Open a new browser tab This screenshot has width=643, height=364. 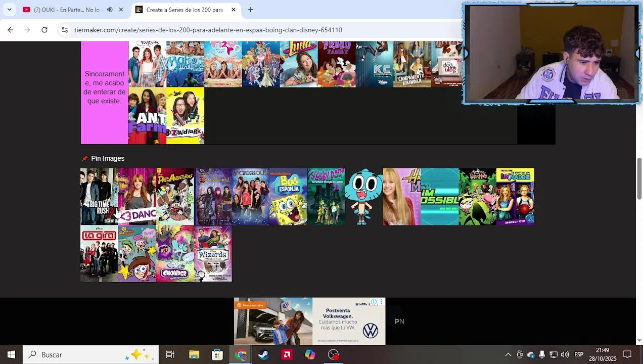(x=250, y=10)
